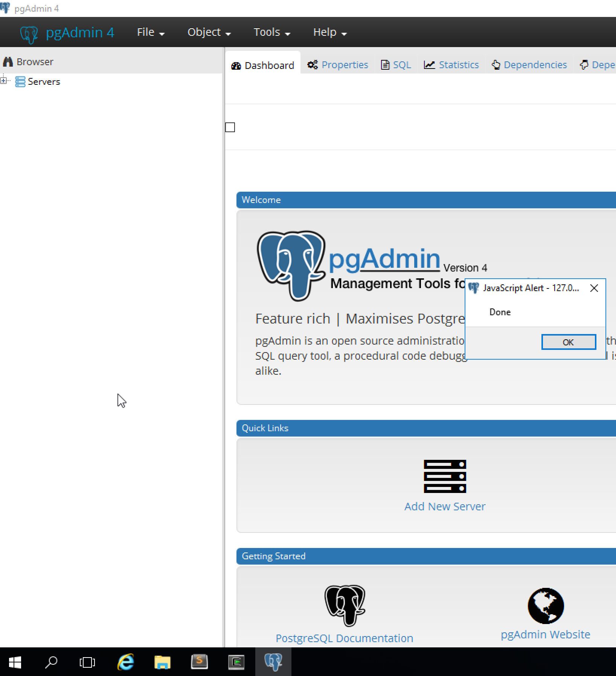Expand the Servers tree node
The height and width of the screenshot is (676, 616).
pyautogui.click(x=3, y=80)
